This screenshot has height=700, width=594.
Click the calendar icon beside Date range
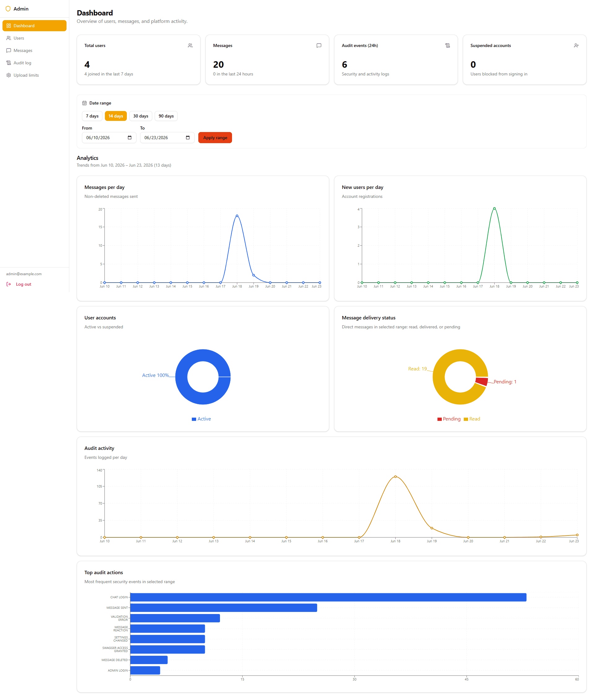pos(84,103)
